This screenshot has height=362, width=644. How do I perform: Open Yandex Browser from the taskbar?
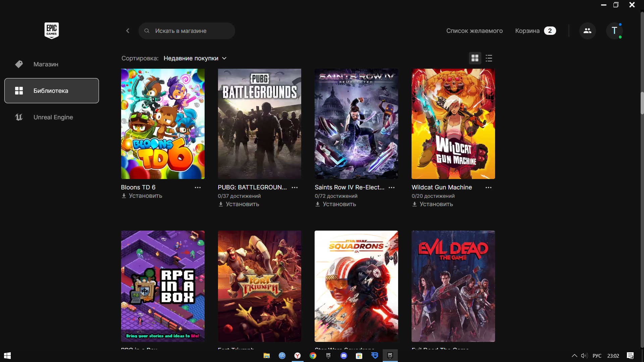coord(298,356)
